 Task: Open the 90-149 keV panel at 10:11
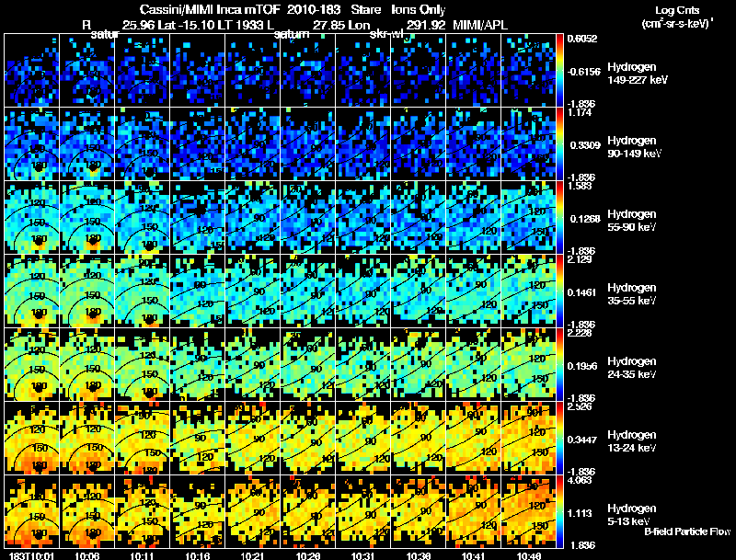point(143,144)
